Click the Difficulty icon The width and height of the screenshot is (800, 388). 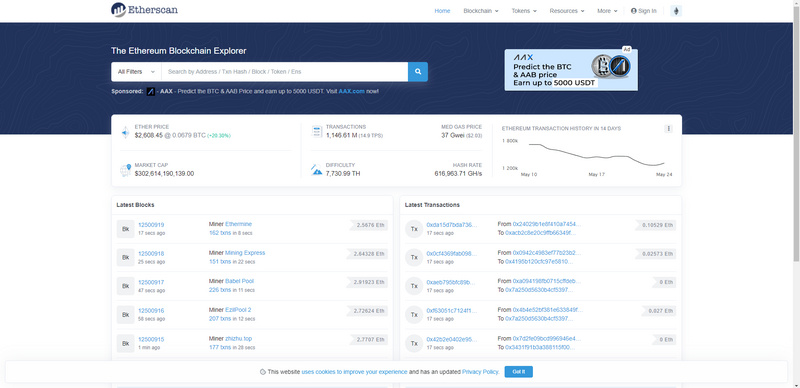tap(316, 170)
